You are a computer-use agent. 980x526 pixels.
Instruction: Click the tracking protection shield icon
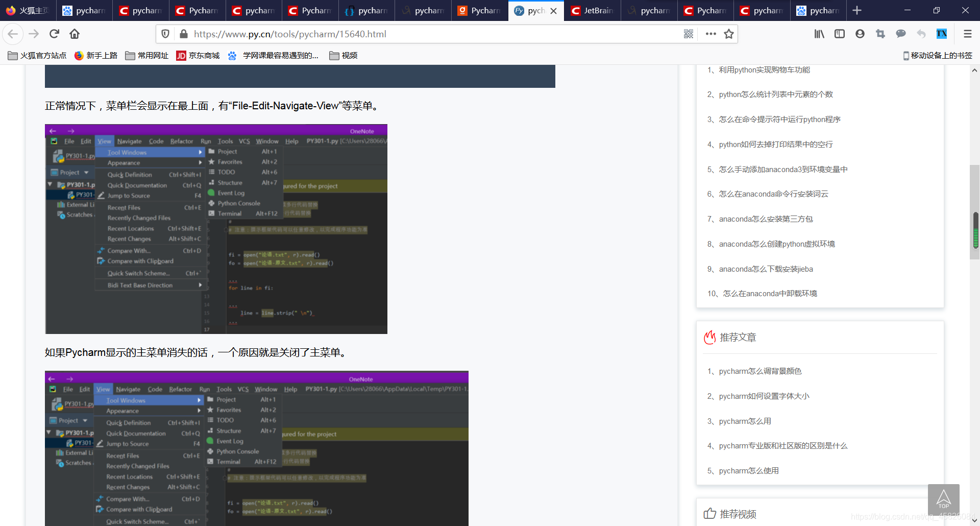(x=165, y=34)
